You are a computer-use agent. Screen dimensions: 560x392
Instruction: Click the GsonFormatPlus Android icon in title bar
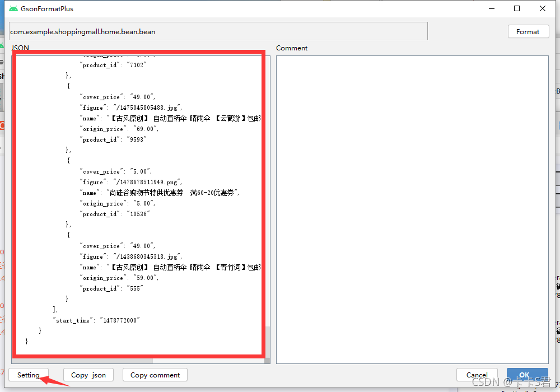(12, 8)
